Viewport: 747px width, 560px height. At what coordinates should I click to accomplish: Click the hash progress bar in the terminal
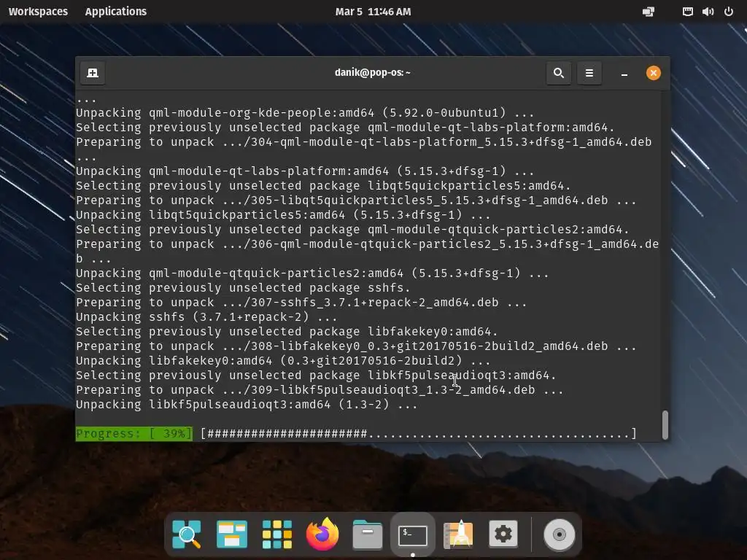419,433
